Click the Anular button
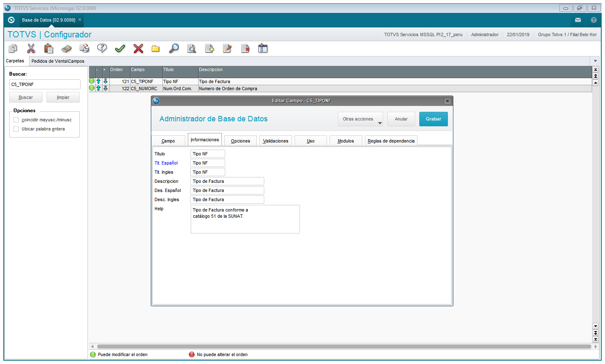The width and height of the screenshot is (605, 364). click(401, 119)
